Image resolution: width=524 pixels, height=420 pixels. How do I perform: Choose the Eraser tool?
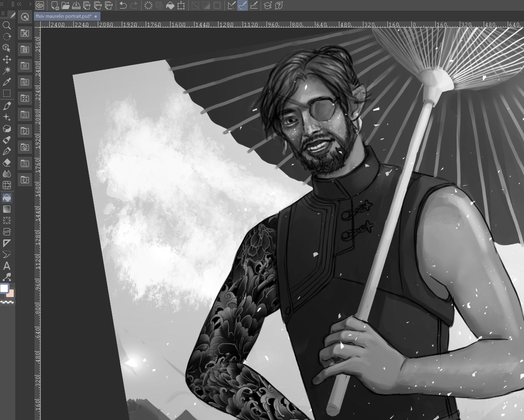coord(7,162)
